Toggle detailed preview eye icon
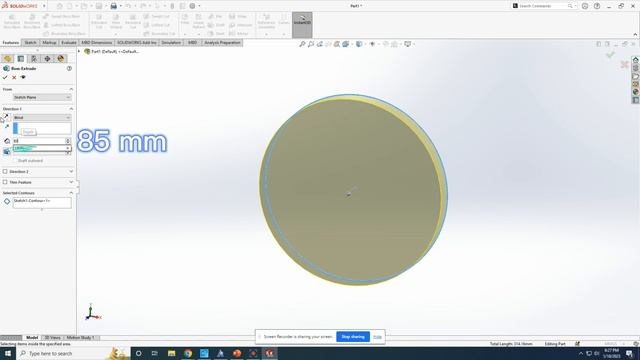 [23, 78]
